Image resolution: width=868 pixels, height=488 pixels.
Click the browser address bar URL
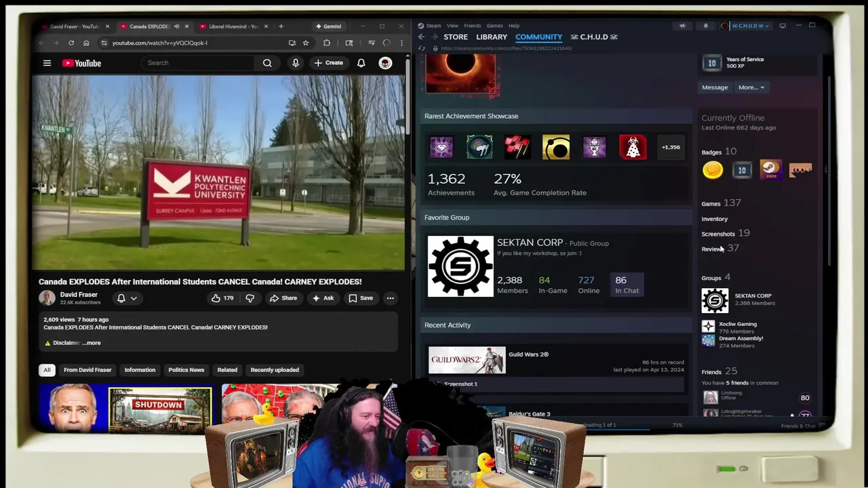coord(160,43)
